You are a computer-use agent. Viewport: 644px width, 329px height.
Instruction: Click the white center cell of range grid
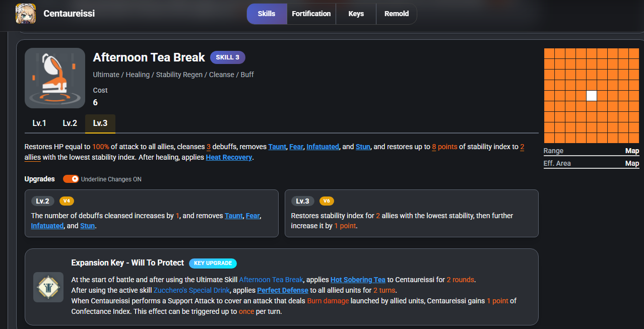tap(592, 96)
